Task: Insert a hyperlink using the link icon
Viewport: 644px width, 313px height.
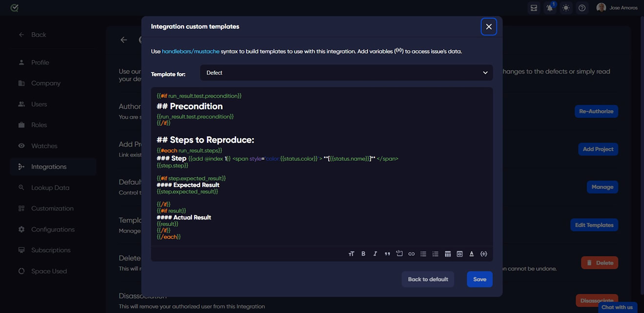Action: click(x=412, y=254)
